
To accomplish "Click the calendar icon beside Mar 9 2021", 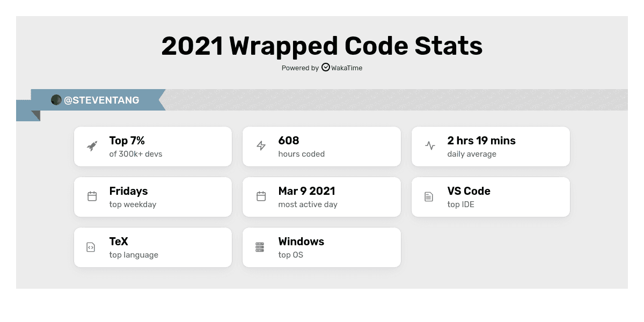I will [261, 196].
